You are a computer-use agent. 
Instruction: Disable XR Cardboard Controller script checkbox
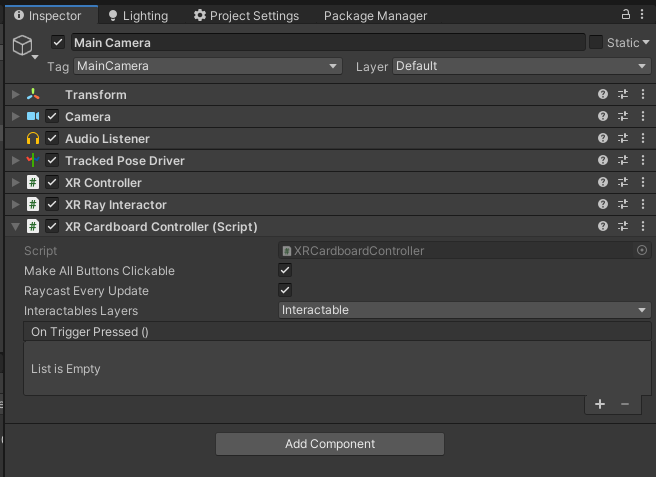(x=52, y=226)
